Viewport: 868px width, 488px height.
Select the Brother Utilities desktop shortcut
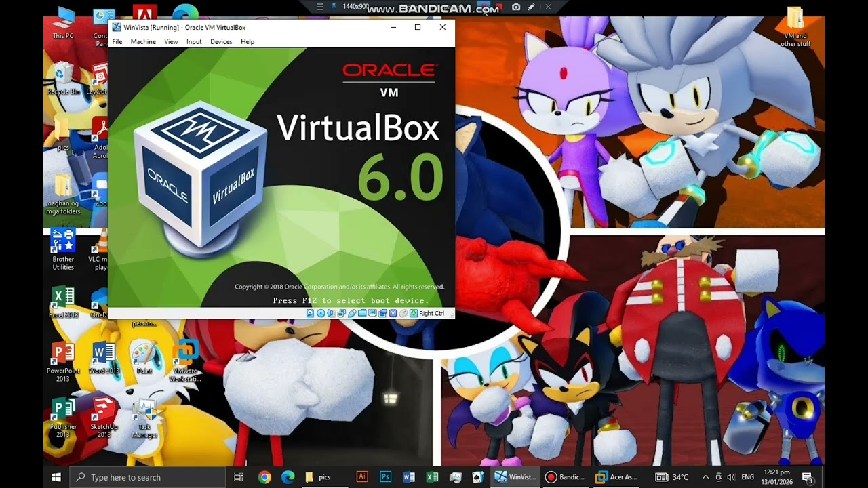[x=63, y=249]
